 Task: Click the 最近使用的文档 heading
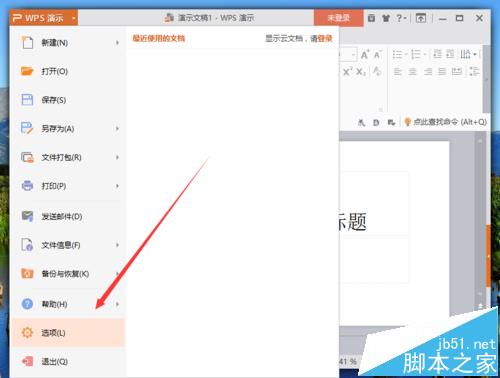159,38
